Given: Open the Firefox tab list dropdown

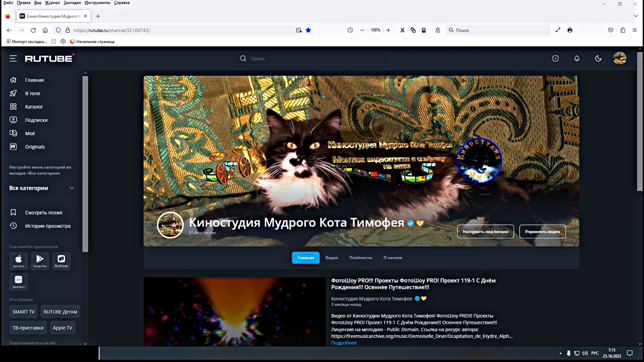Looking at the screenshot, I should [636, 16].
